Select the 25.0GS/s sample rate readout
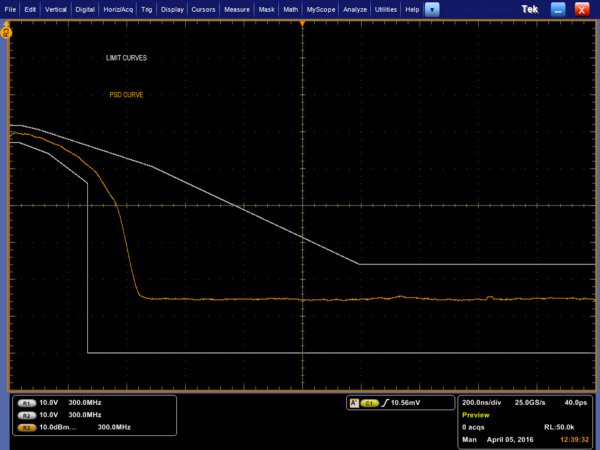600x450 pixels. (x=530, y=403)
